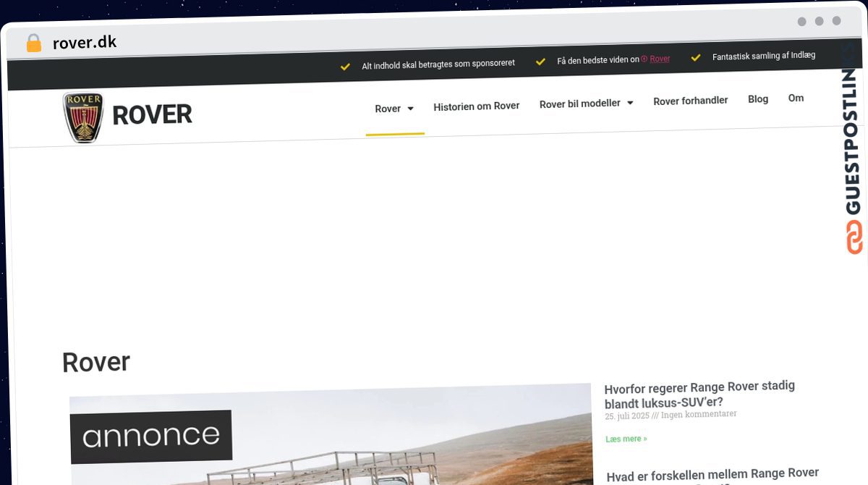868x485 pixels.
Task: Click the checkmark icon before 'Få den bedste viden'
Action: coord(540,62)
